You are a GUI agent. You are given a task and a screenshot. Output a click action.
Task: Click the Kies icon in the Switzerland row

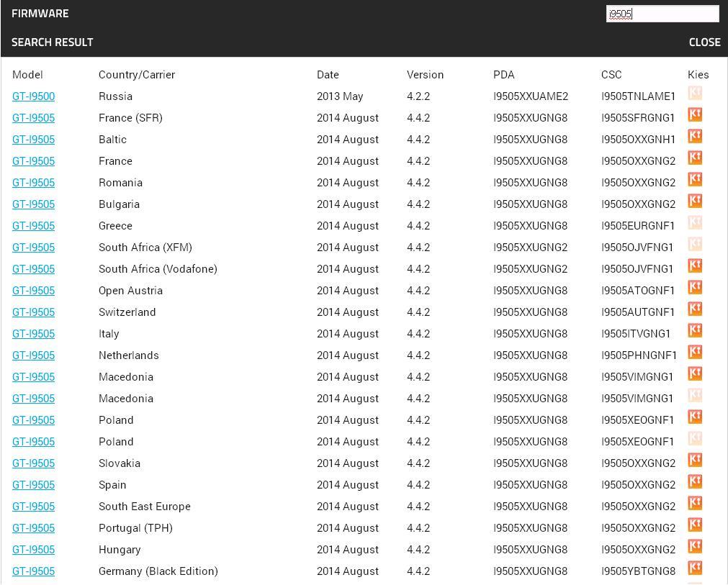tap(695, 309)
